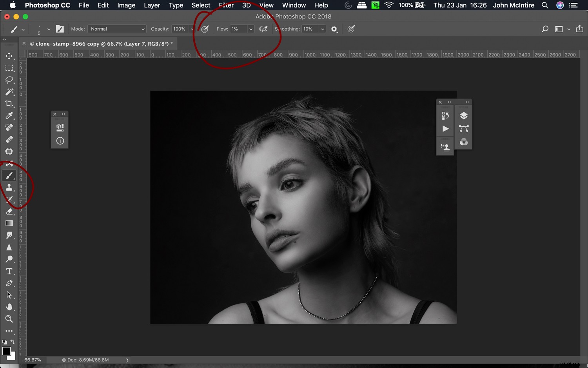Viewport: 588px width, 368px height.
Task: Click the Paths panel icon
Action: 464,129
